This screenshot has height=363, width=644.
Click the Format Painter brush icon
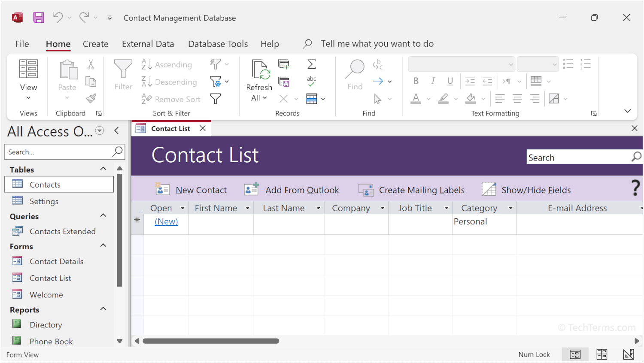click(x=91, y=98)
